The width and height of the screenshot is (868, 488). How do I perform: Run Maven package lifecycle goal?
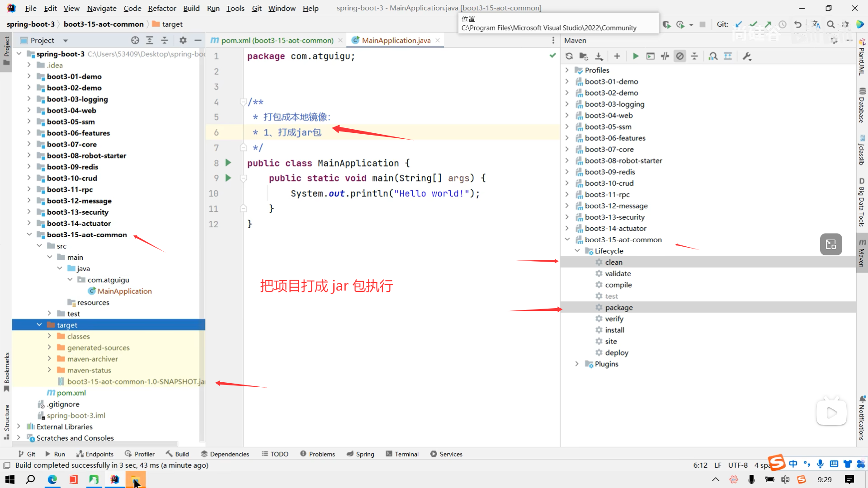(618, 307)
